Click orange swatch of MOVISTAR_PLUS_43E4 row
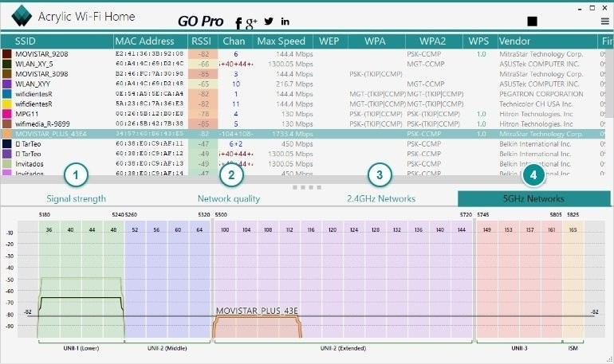 click(7, 134)
